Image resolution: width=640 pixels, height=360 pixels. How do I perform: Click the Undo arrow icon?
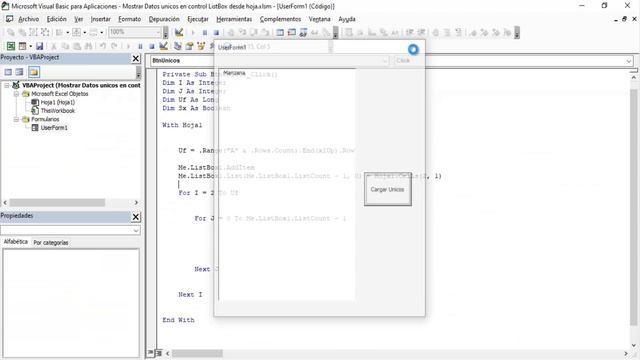(103, 46)
